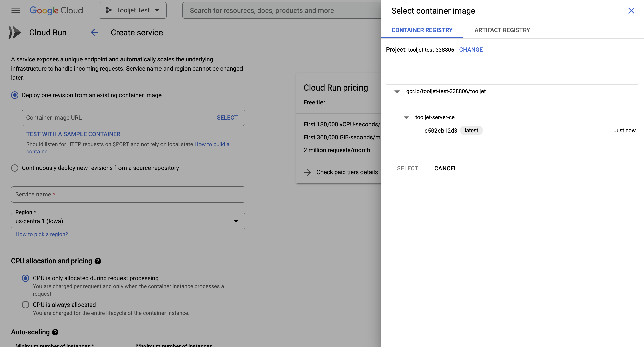Collapse the tooljet-server-ce image node

(406, 118)
